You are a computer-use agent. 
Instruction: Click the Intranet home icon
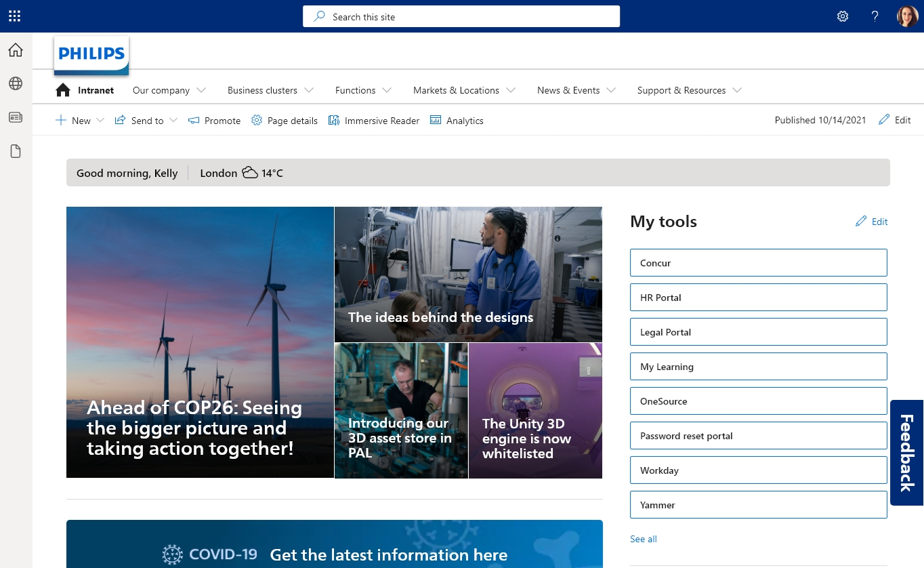click(63, 90)
